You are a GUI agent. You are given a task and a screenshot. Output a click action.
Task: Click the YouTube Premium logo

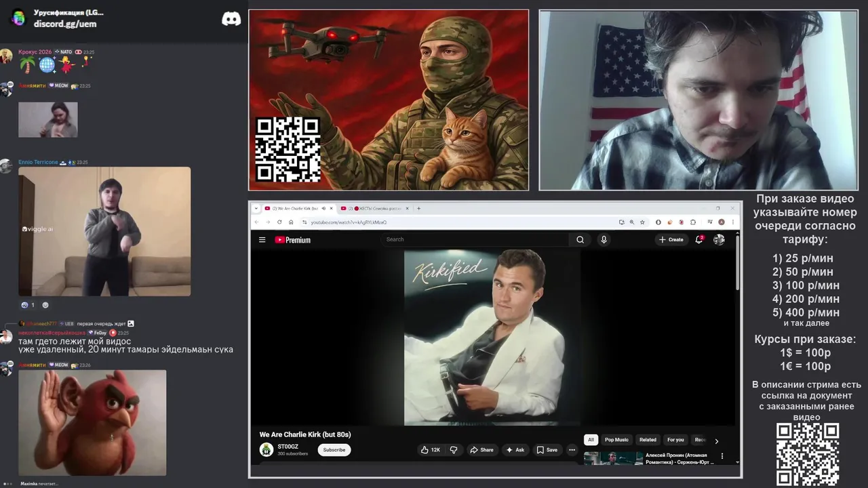point(292,240)
